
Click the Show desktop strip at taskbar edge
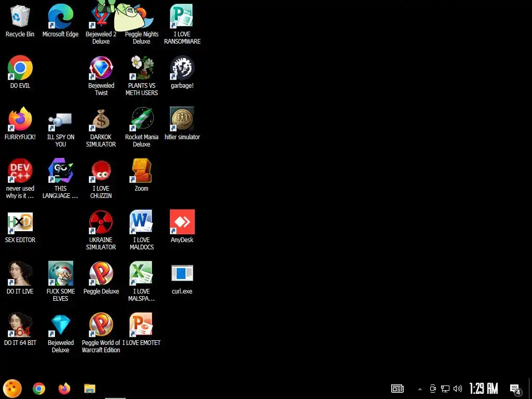530,389
